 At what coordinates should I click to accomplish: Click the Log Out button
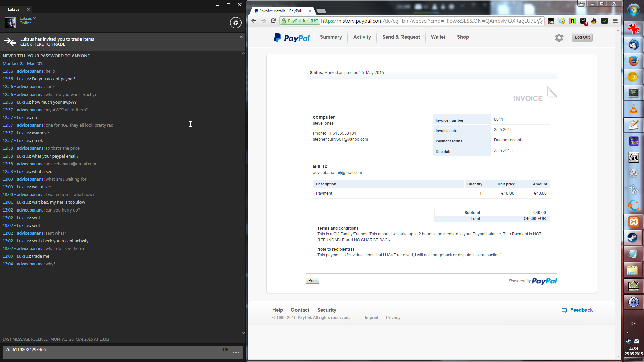pyautogui.click(x=582, y=37)
